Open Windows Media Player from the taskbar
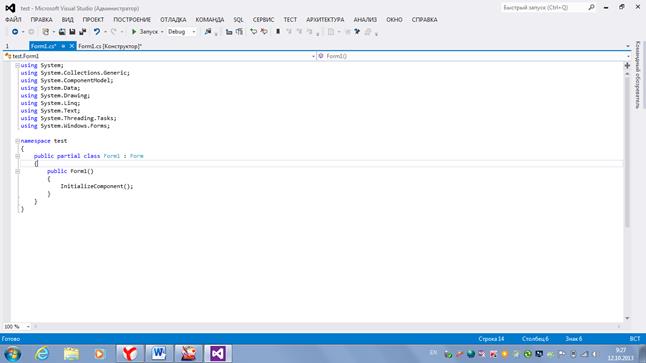Screen dimensions: 646x363 [x=99, y=354]
